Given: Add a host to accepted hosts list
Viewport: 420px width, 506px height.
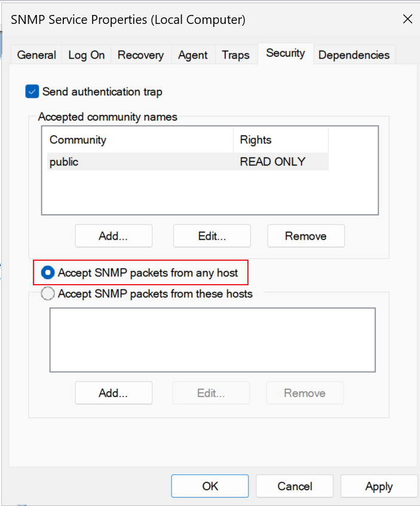Looking at the screenshot, I should (x=114, y=393).
